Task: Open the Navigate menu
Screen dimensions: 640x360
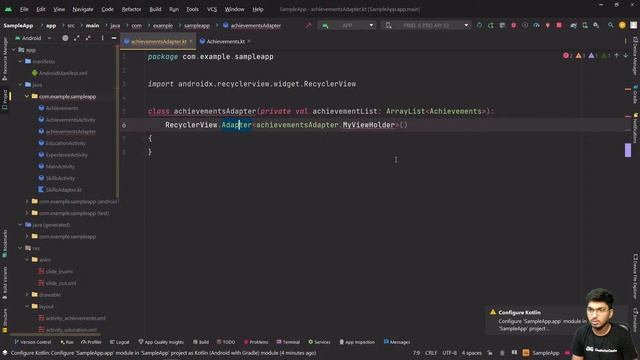Action: [83, 9]
